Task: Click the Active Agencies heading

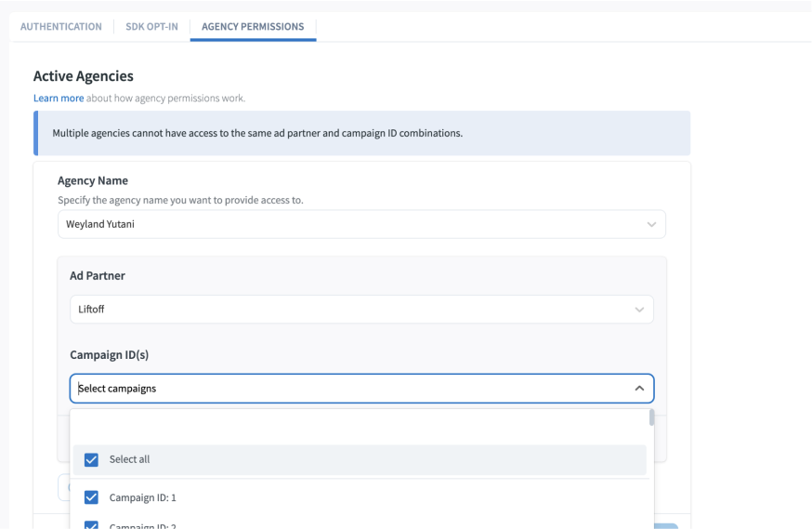Action: click(84, 76)
